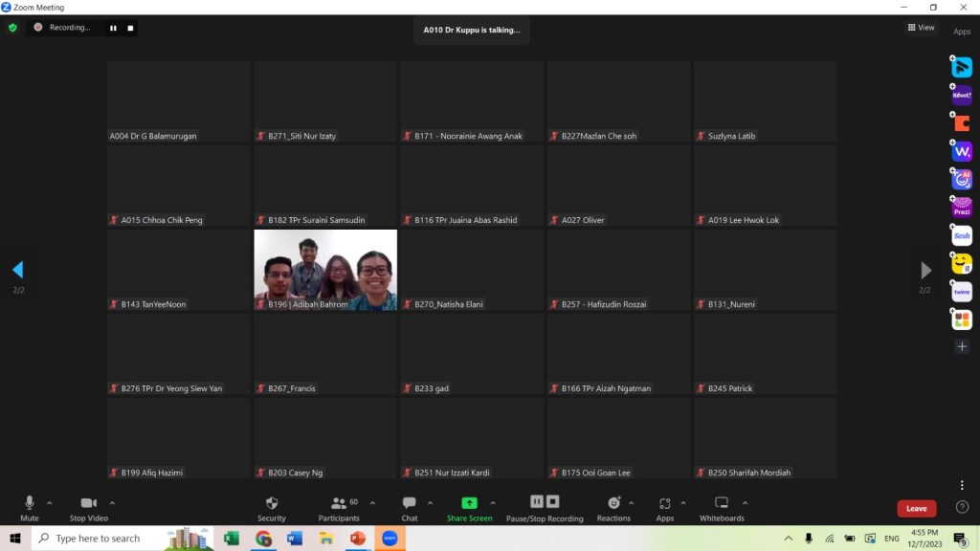Go to previous page of participants
Screen dimensions: 980x551
(x=17, y=270)
